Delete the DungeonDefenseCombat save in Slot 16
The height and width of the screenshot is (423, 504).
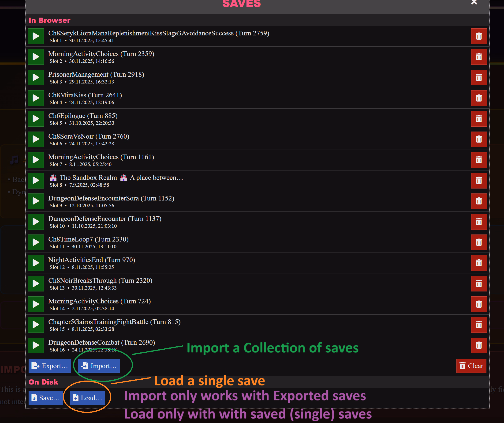coord(478,345)
